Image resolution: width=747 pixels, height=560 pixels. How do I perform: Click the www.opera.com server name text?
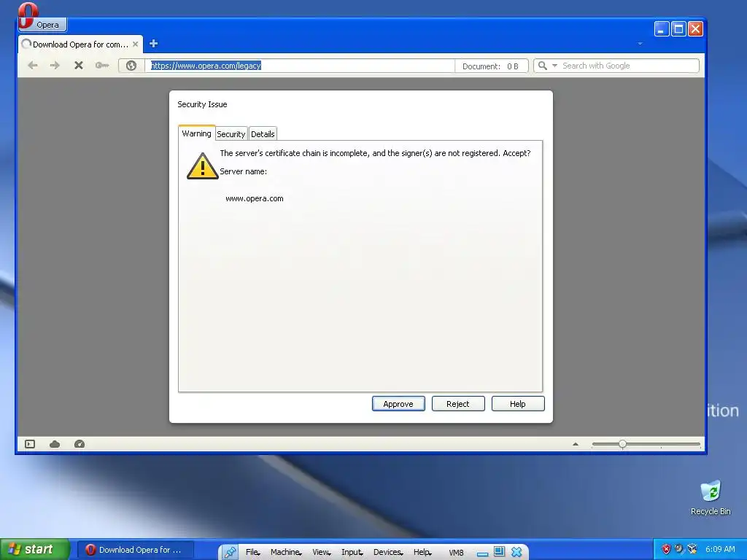point(255,198)
